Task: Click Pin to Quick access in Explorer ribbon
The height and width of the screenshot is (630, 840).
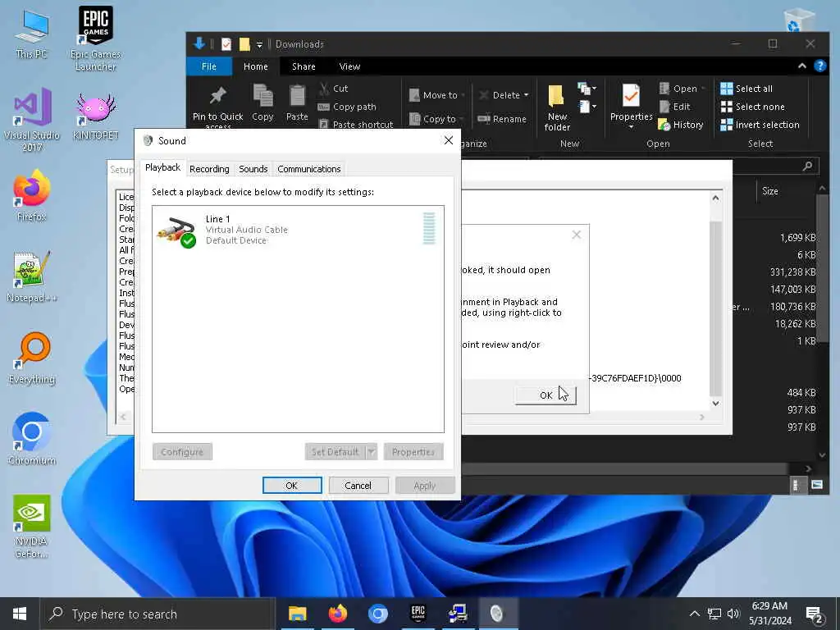Action: tap(217, 107)
